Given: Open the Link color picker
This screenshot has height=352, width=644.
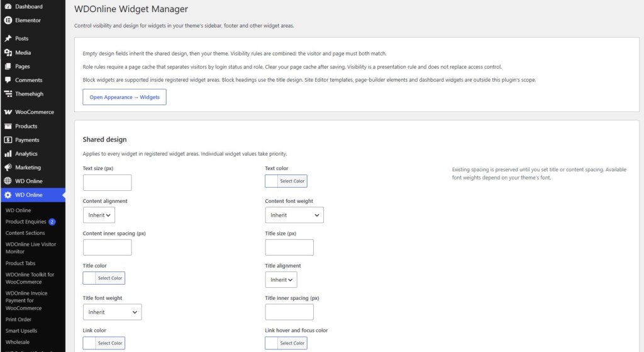Looking at the screenshot, I should point(104,343).
